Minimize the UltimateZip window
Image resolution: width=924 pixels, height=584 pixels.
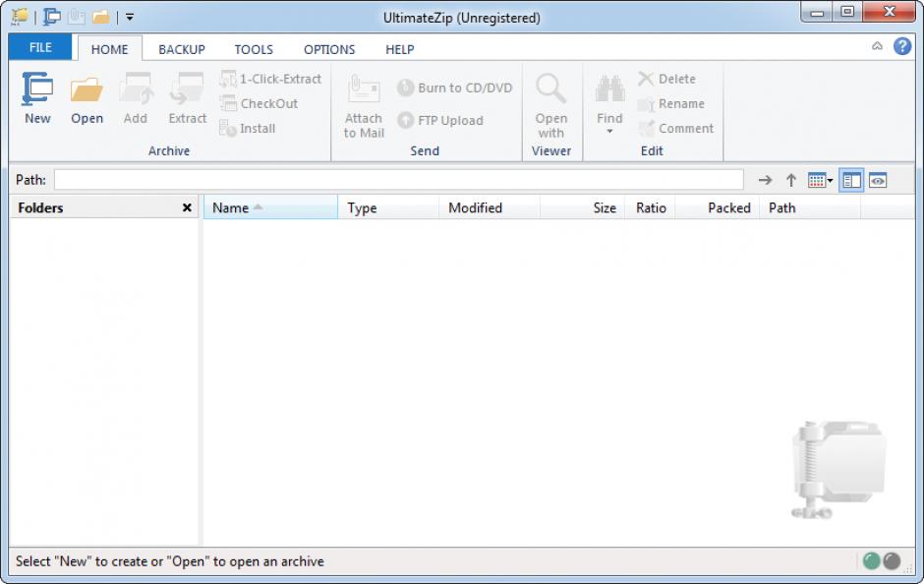click(817, 13)
